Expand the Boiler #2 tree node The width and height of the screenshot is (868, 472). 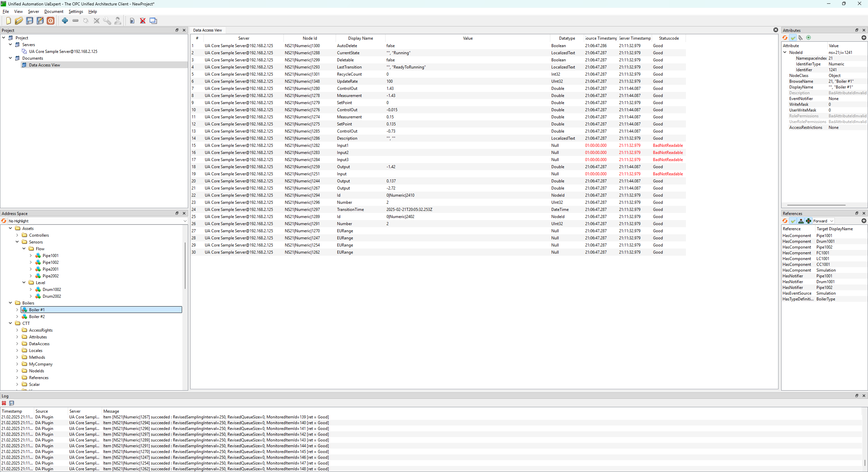click(17, 316)
